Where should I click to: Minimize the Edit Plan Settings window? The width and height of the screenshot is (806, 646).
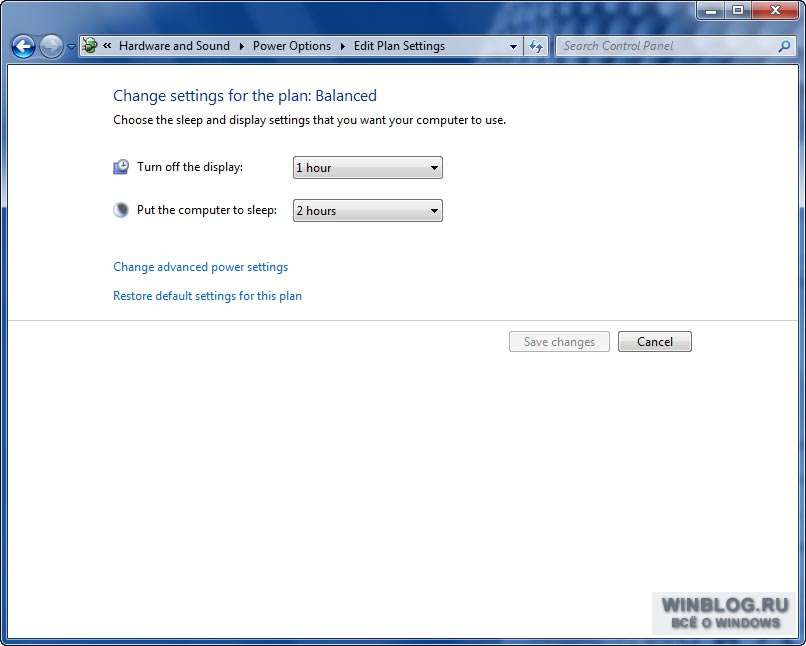(x=711, y=10)
